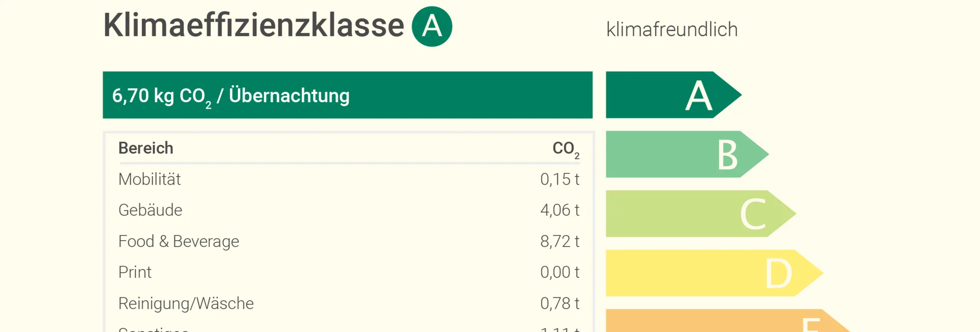
Task: Select the Gebäude row label
Action: pos(150,210)
